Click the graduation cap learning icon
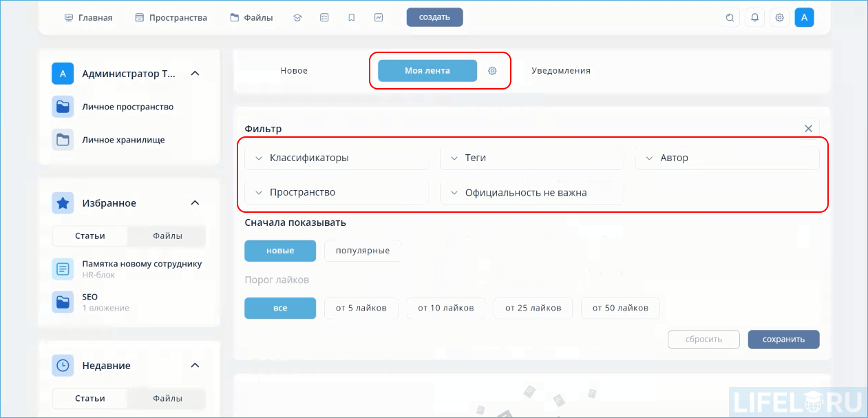Image resolution: width=868 pixels, height=418 pixels. [x=297, y=17]
